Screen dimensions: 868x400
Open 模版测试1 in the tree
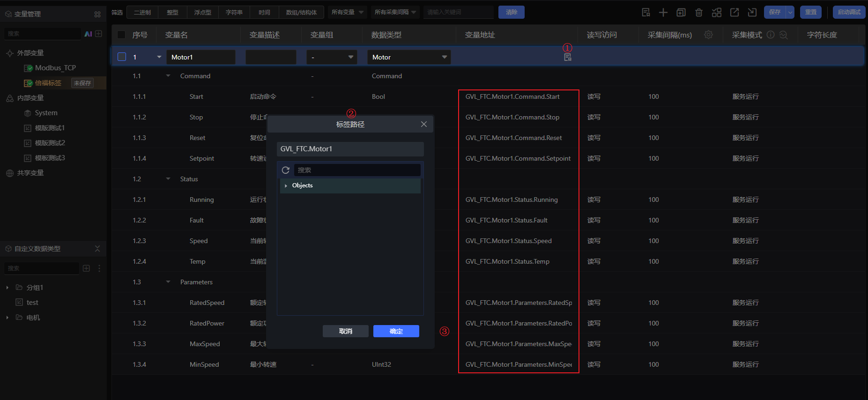point(50,128)
